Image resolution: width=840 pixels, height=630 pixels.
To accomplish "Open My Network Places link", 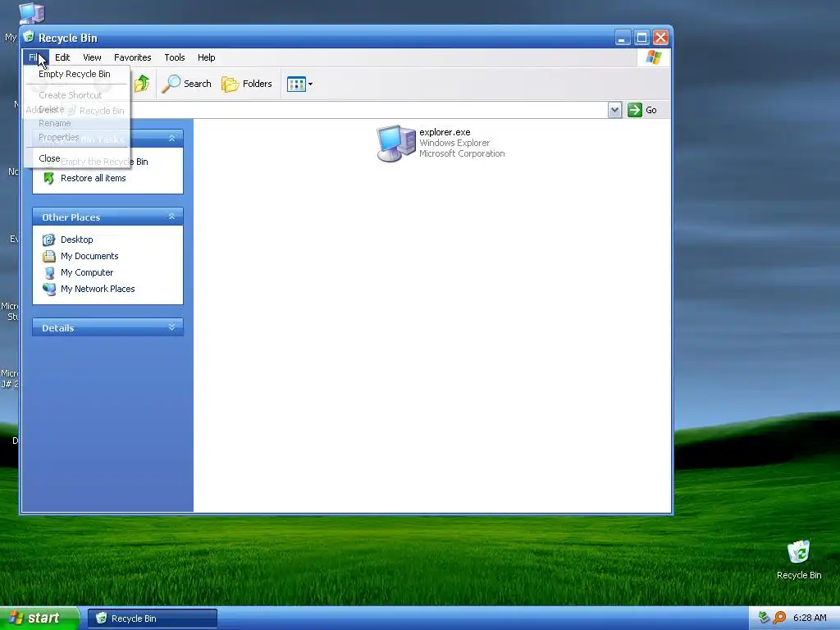I will (98, 289).
